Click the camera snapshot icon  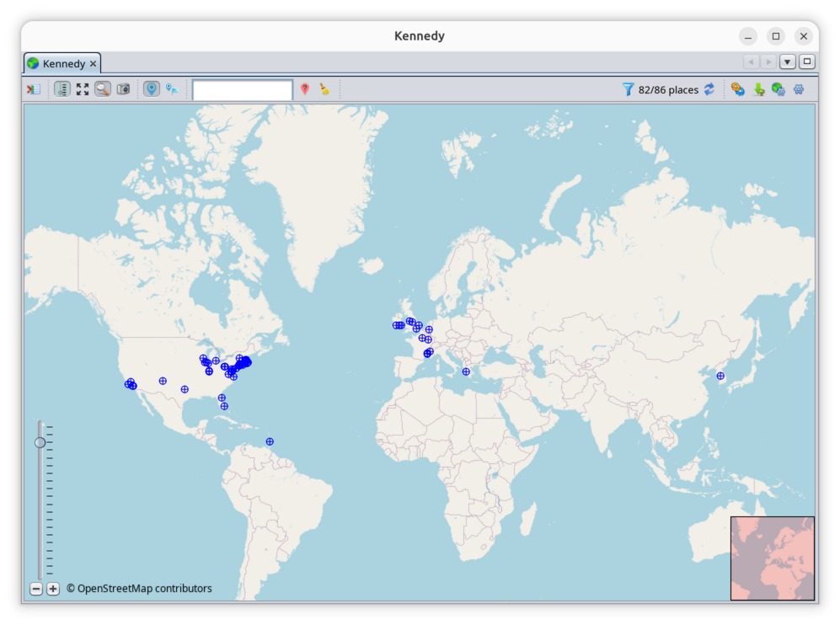(x=123, y=89)
